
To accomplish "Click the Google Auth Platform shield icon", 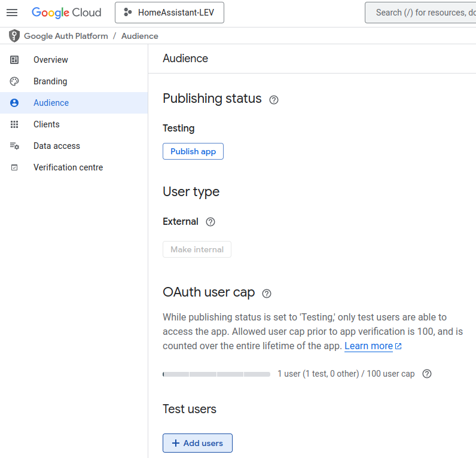I will pos(14,36).
